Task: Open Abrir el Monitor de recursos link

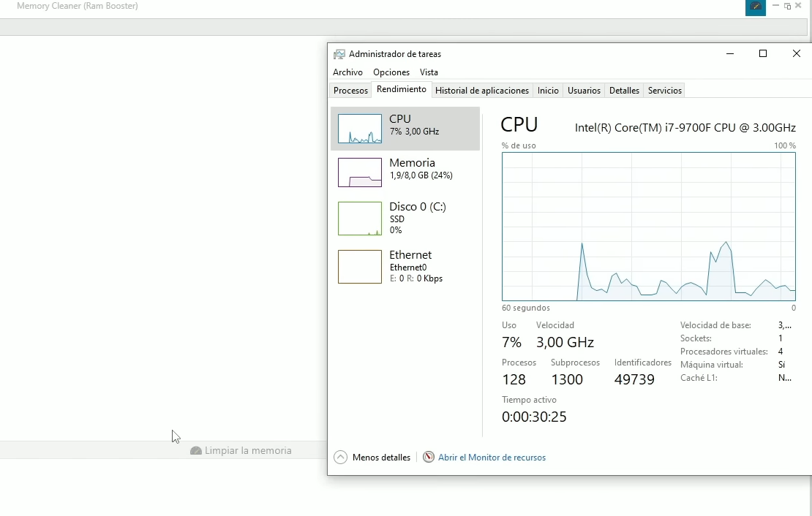Action: (x=492, y=457)
